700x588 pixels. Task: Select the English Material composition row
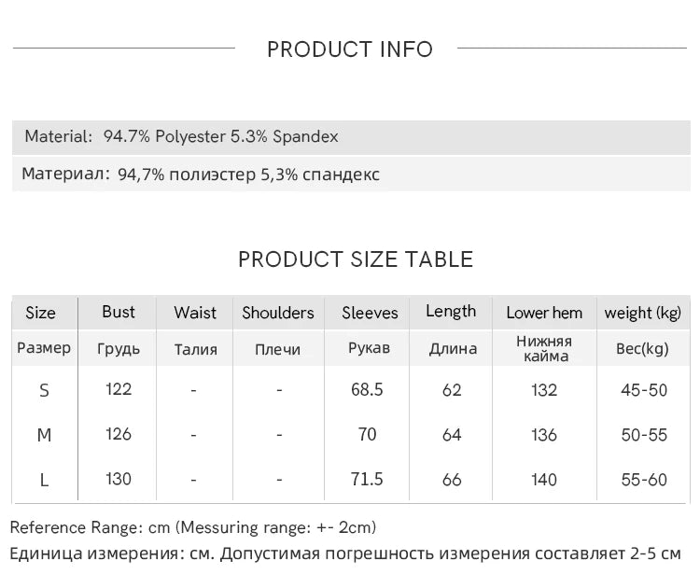[182, 137]
